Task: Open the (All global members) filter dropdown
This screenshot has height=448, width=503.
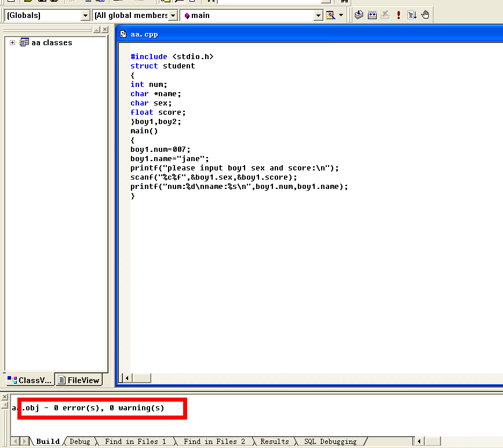Action: coord(173,16)
